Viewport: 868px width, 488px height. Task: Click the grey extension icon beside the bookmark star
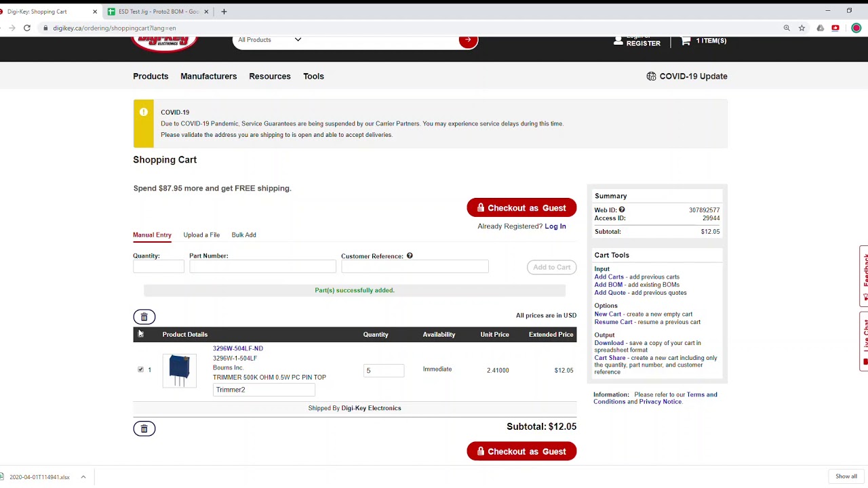tap(821, 28)
